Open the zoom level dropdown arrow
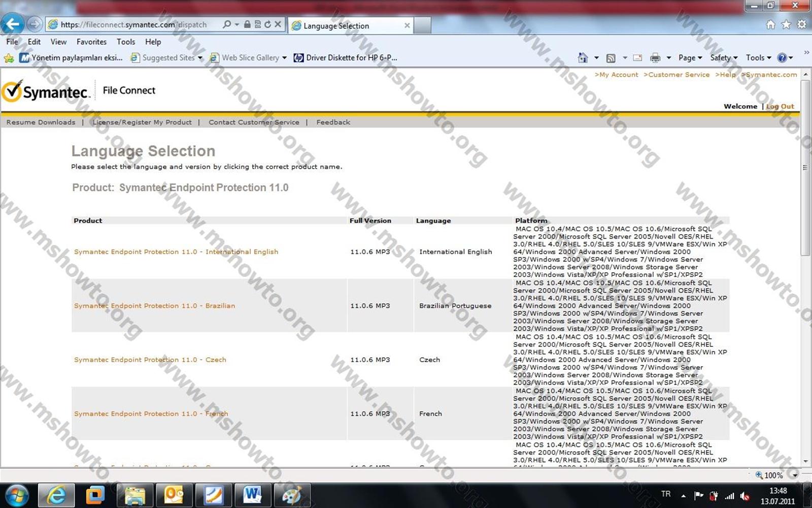 [x=794, y=475]
